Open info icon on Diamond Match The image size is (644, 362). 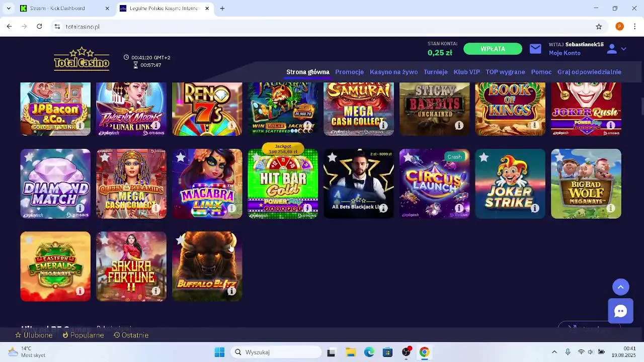point(80,208)
